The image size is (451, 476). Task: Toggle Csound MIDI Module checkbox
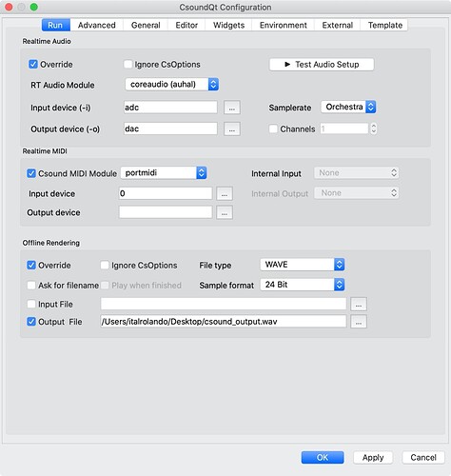coord(31,173)
